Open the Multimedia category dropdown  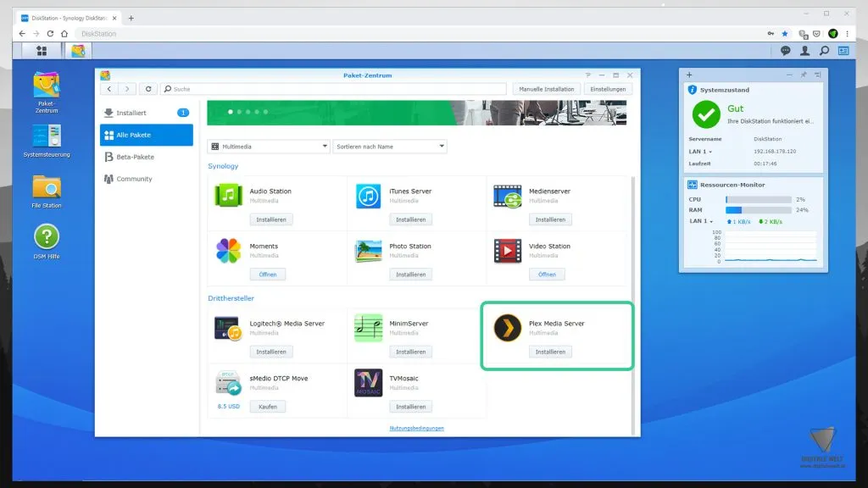[269, 147]
